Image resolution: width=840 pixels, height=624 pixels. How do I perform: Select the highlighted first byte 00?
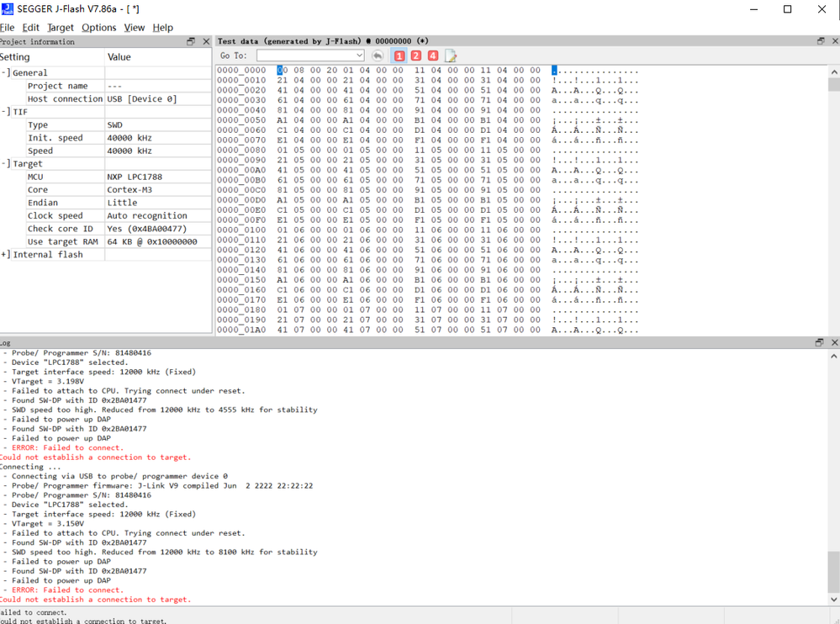point(283,70)
